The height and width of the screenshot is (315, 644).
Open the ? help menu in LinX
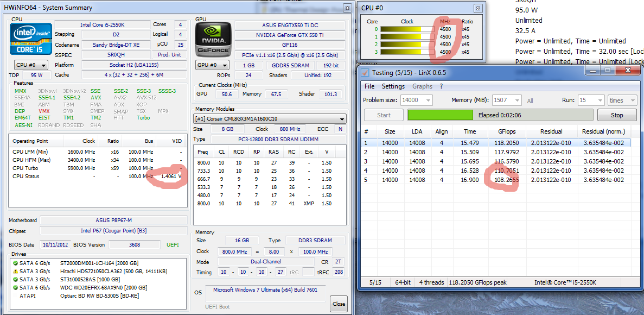tap(441, 86)
